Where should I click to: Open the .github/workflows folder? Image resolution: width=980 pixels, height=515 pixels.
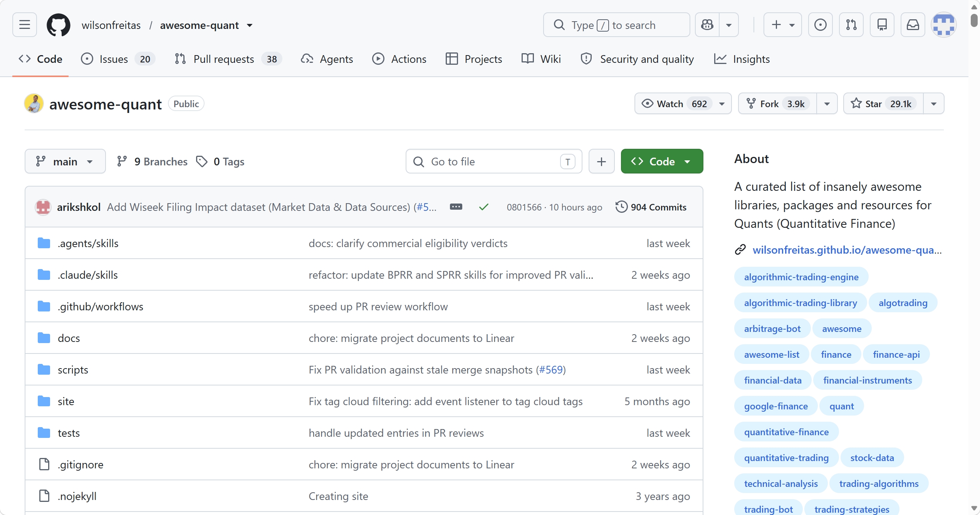click(101, 306)
